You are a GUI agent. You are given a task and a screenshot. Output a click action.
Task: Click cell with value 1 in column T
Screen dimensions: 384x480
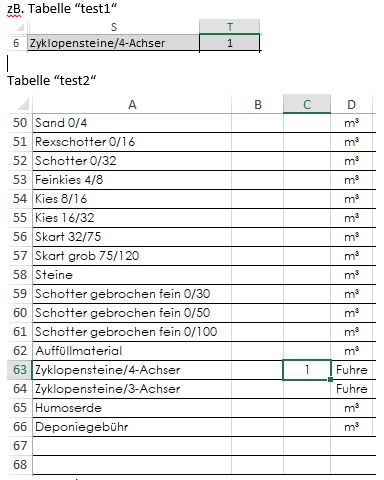tap(230, 43)
